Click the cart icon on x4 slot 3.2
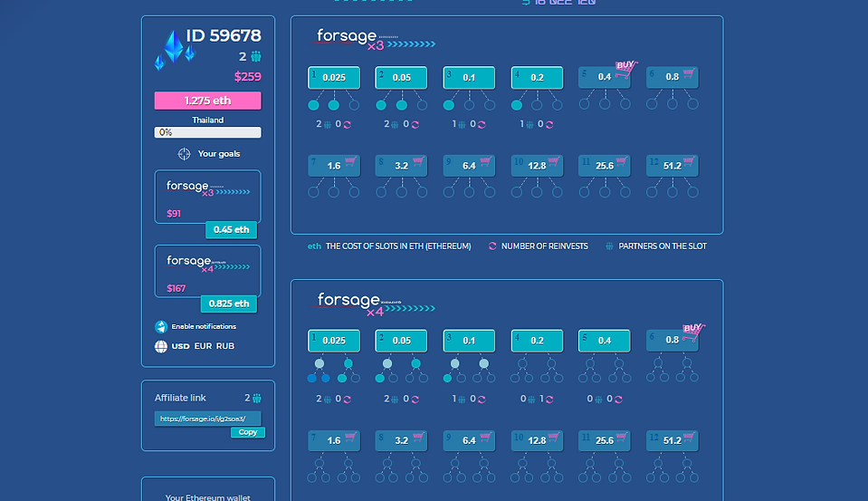Viewport: 868px width, 501px height. [418, 437]
